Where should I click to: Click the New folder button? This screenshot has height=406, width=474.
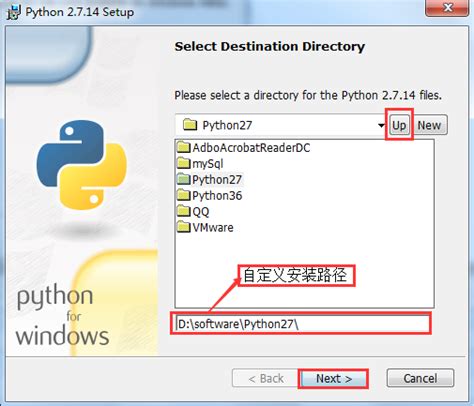pos(429,125)
